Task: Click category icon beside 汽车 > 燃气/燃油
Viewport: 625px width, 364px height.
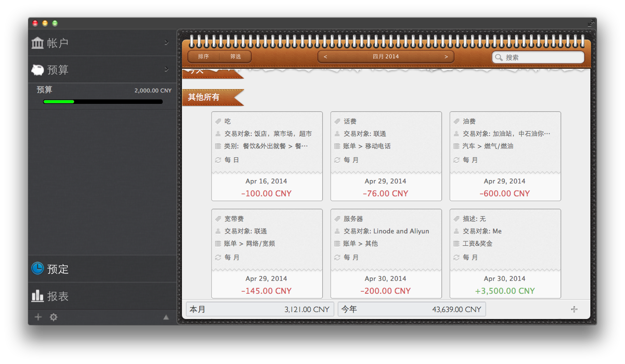Action: 456,146
